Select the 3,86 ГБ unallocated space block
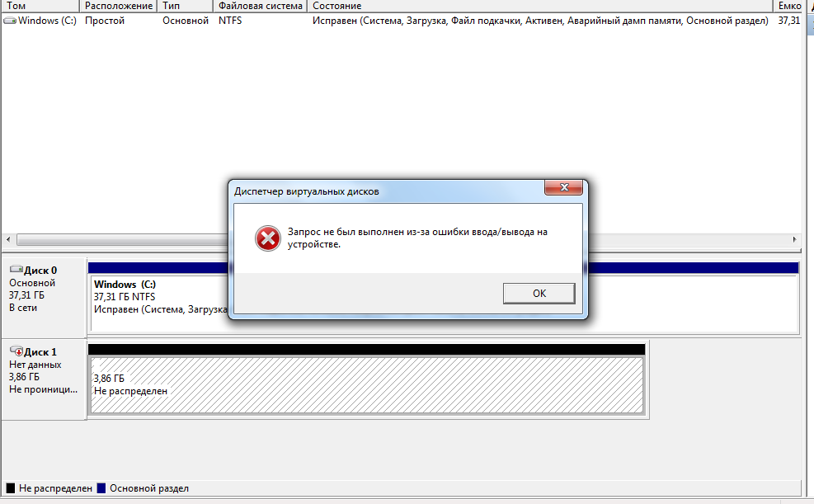 coord(366,384)
